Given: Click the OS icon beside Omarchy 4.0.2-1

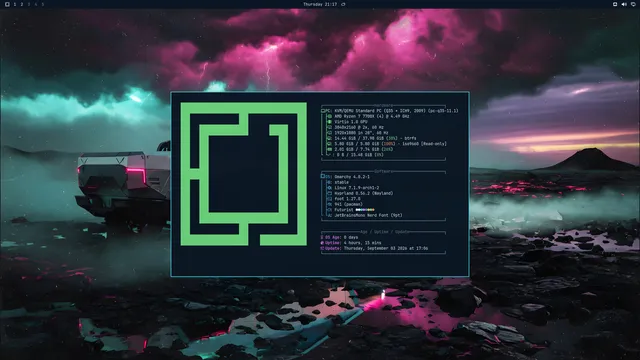Looking at the screenshot, I should point(323,176).
